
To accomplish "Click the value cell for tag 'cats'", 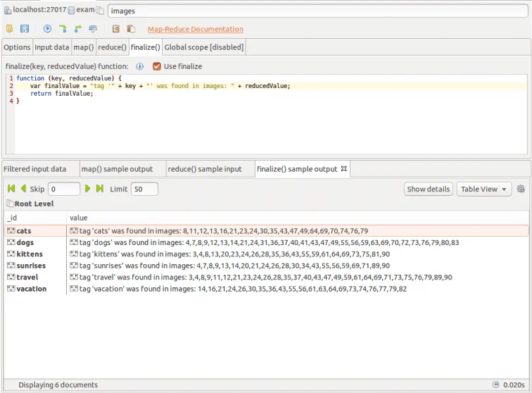I will pos(298,231).
